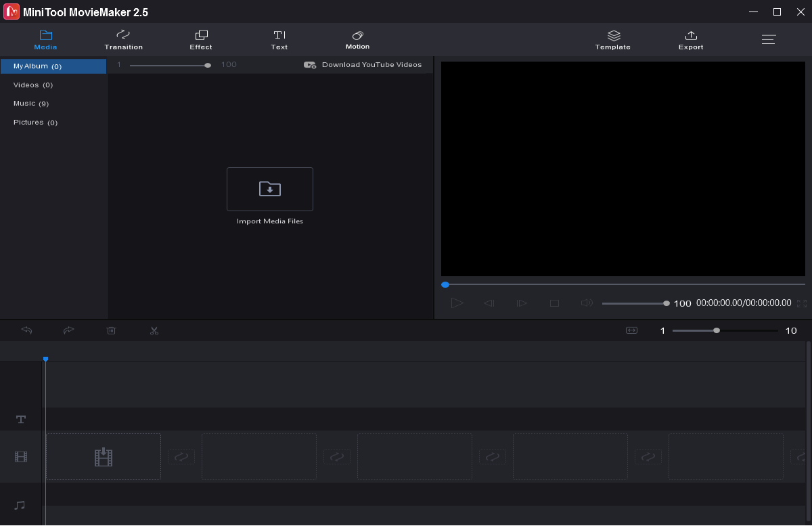Click the volume value 100

[683, 303]
